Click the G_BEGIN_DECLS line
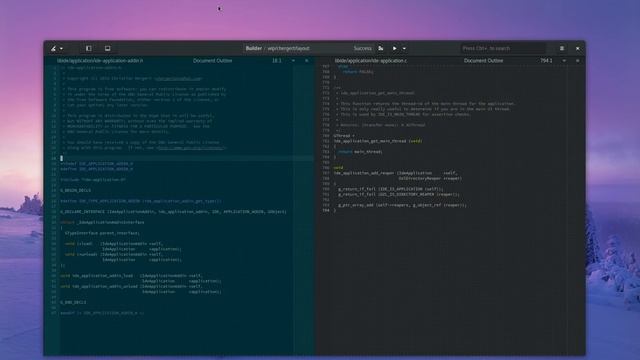This screenshot has height=360, width=640. click(76, 190)
